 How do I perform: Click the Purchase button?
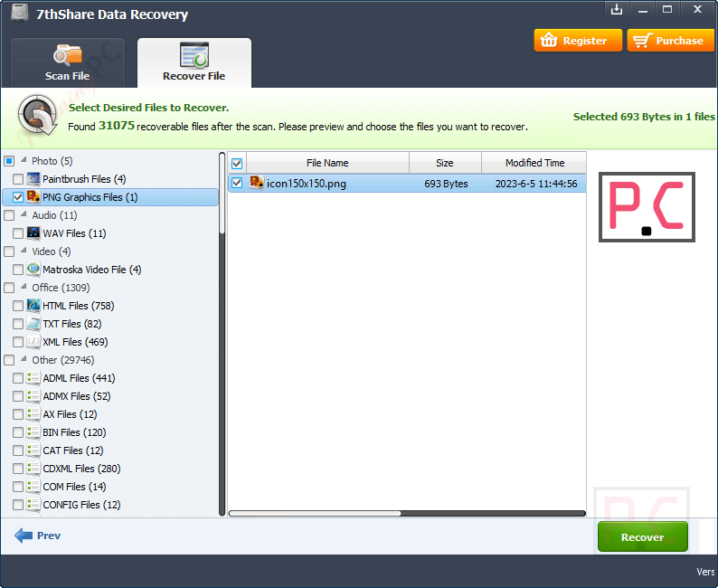click(x=671, y=41)
